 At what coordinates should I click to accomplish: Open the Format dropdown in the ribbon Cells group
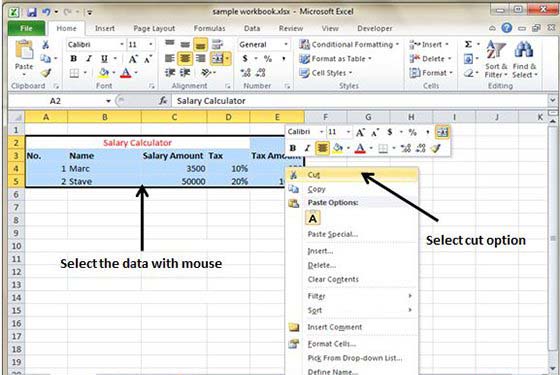click(431, 73)
